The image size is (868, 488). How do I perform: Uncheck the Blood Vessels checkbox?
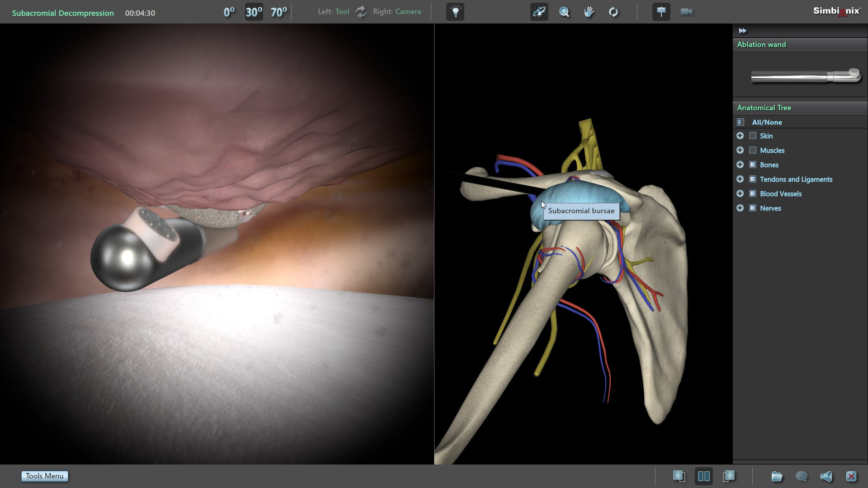(753, 194)
